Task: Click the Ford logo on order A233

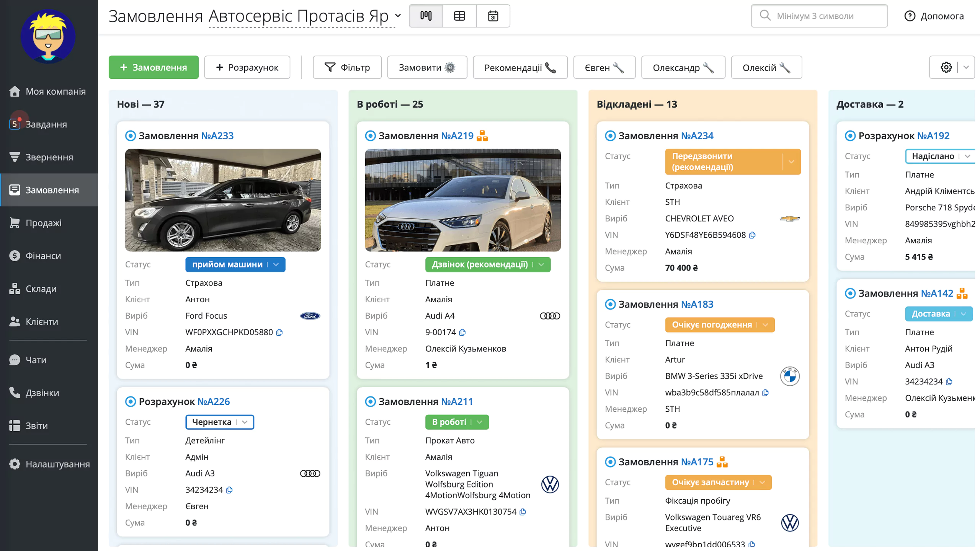Action: click(x=310, y=316)
